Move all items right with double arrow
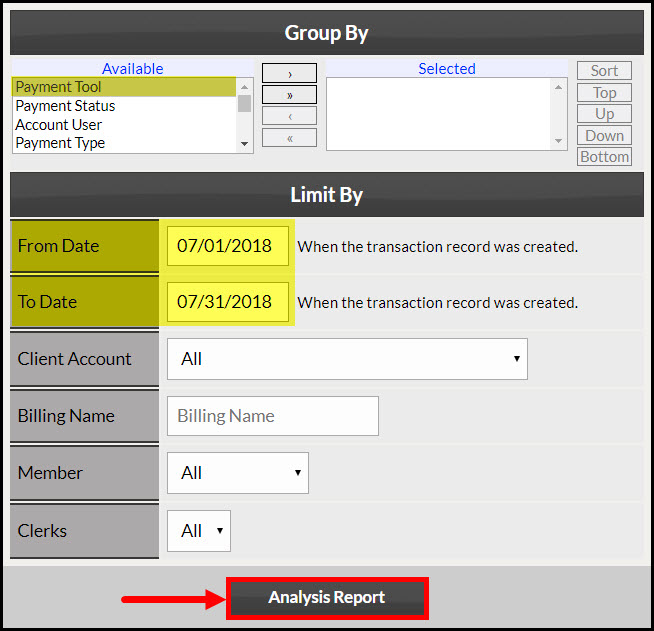 click(x=289, y=95)
